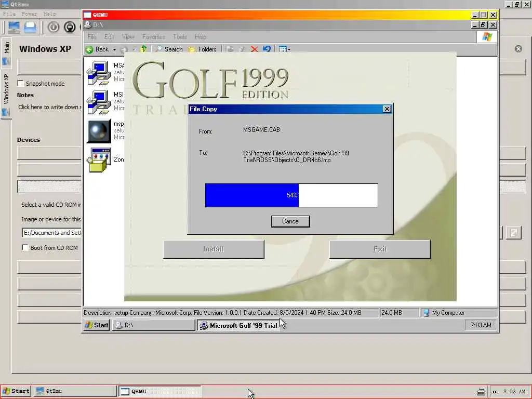Select the msp silver ball setup icon
The image size is (532, 399).
pos(99,131)
